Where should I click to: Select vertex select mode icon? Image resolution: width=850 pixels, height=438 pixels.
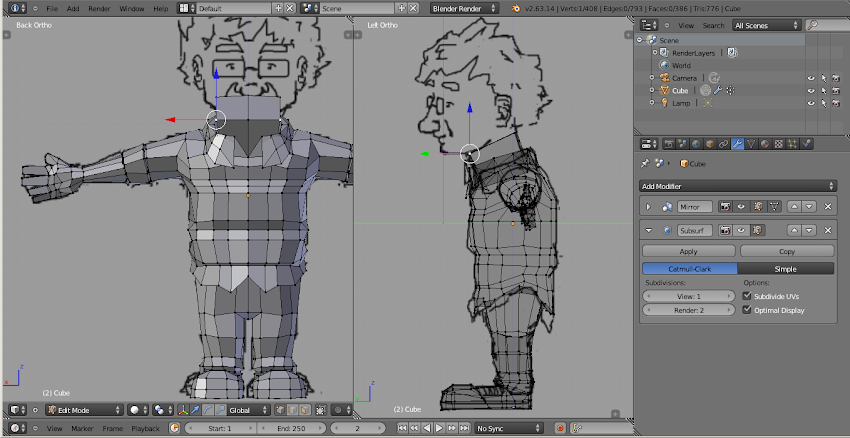(280, 410)
